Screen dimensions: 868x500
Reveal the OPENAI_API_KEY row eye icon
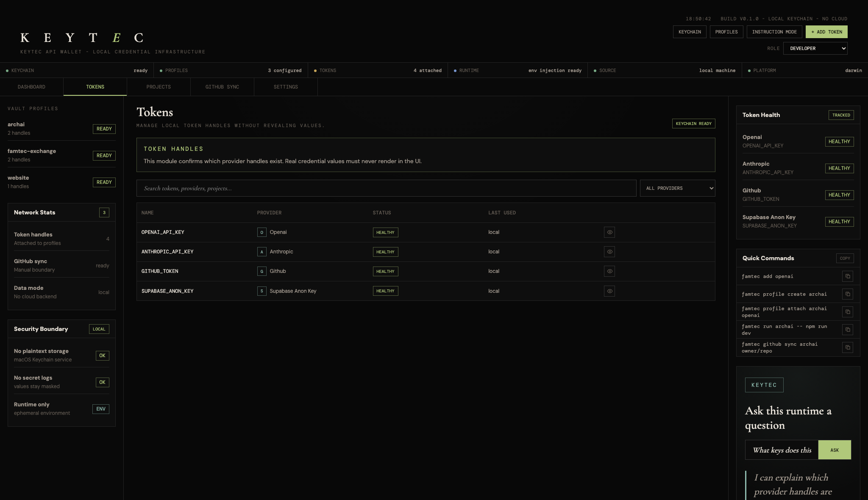[609, 232]
